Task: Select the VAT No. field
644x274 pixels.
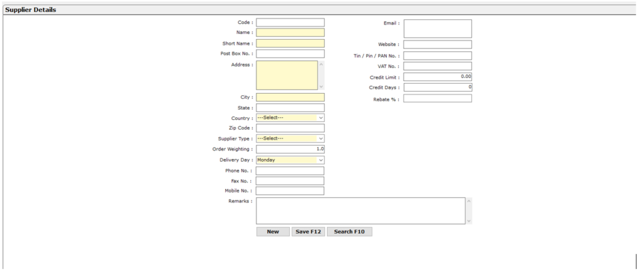Action: tap(437, 66)
